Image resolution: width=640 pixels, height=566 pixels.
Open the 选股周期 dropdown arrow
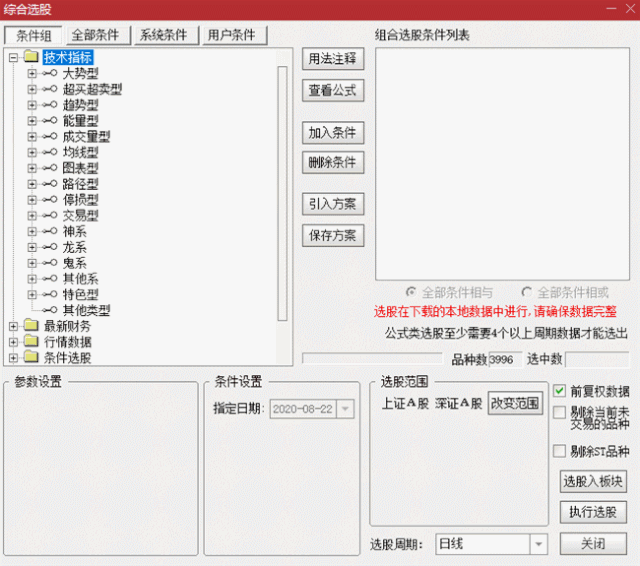pyautogui.click(x=538, y=544)
